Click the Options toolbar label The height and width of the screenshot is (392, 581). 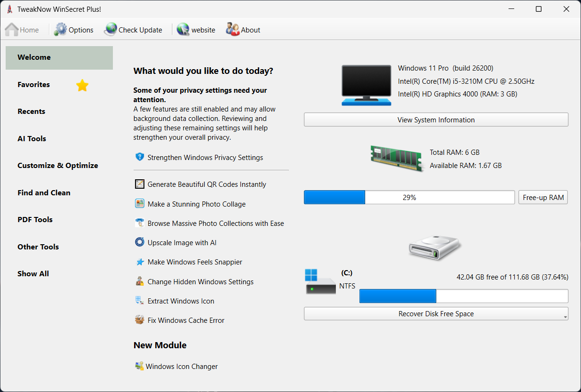[81, 30]
